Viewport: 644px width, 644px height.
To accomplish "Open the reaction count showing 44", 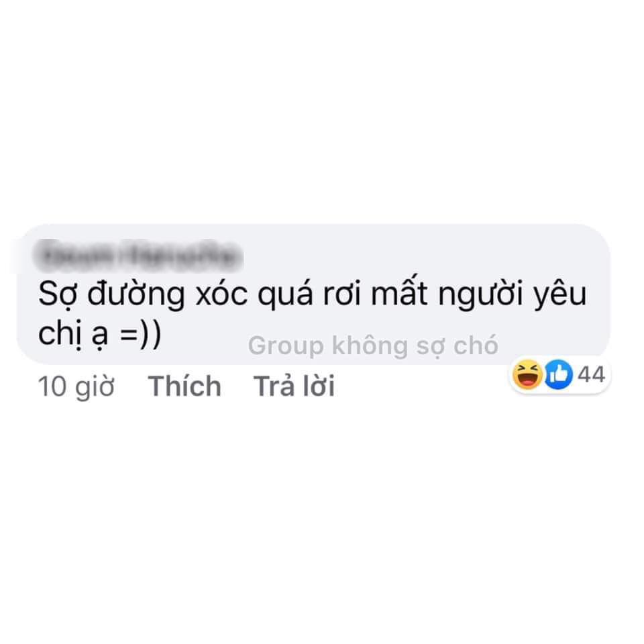I will [x=591, y=374].
